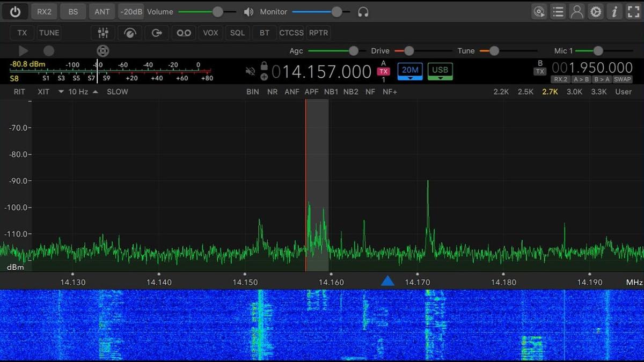This screenshot has width=644, height=362.
Task: Open the settings gear icon
Action: pos(595,11)
